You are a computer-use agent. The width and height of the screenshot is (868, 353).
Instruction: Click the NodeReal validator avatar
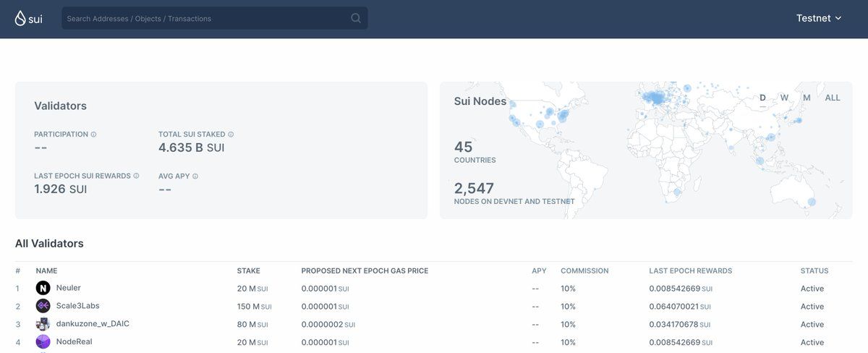(43, 342)
